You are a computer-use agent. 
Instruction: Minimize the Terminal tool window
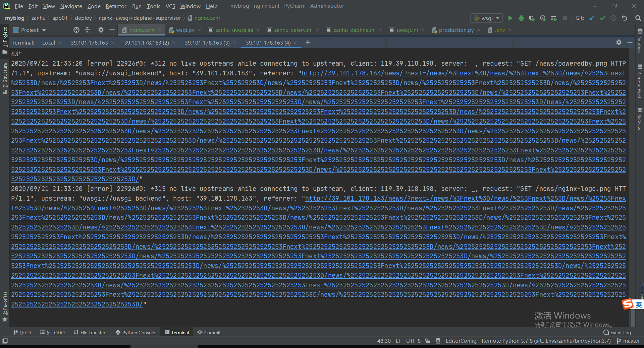coord(630,42)
